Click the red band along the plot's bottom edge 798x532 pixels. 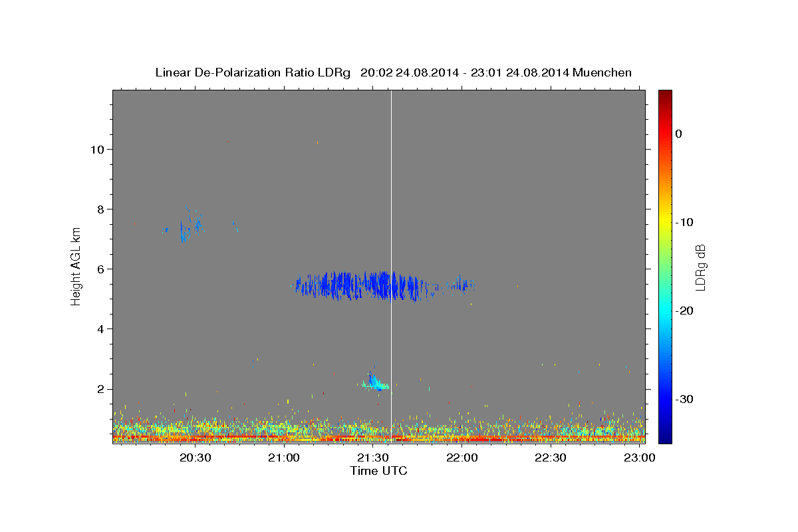click(x=378, y=439)
